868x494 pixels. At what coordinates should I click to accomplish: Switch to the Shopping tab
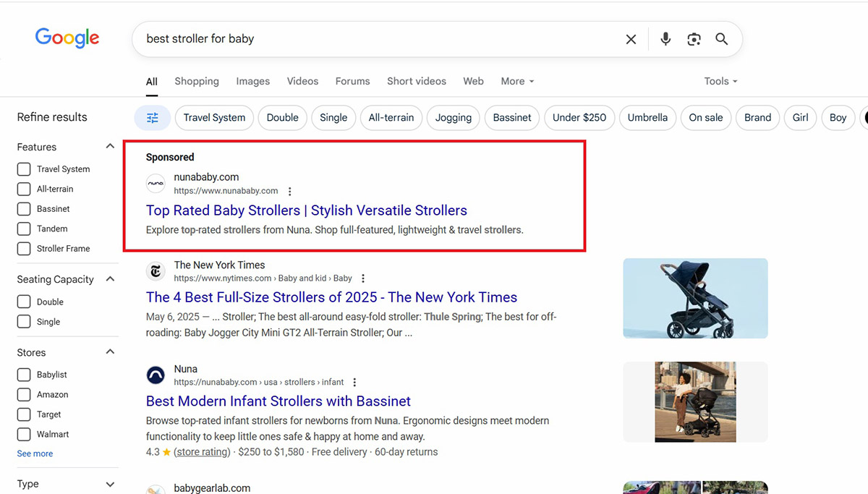[196, 81]
